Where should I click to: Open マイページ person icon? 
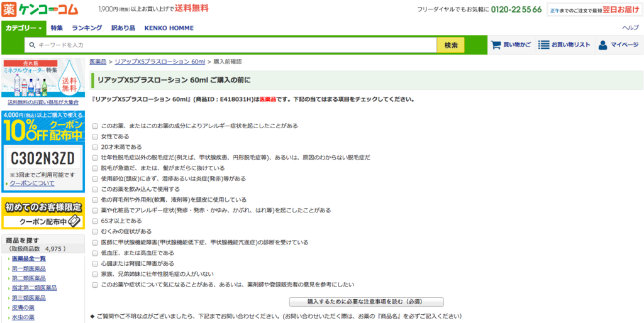(602, 45)
